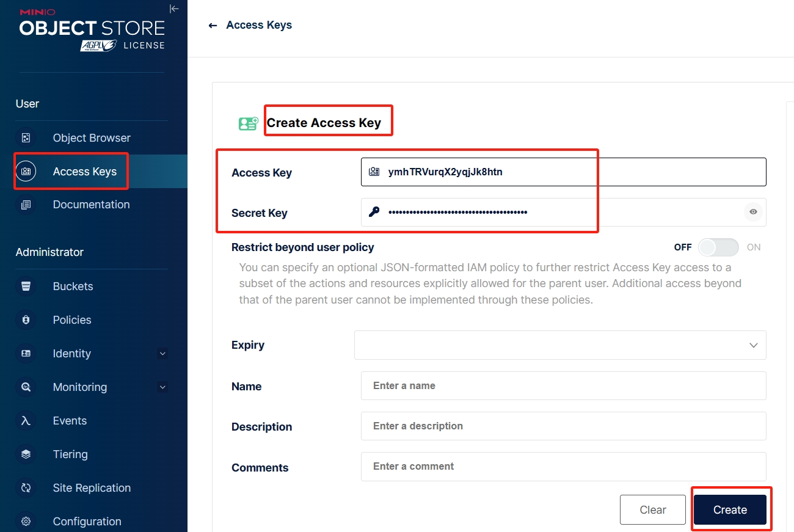Show Secret Key using the eye icon

[753, 212]
